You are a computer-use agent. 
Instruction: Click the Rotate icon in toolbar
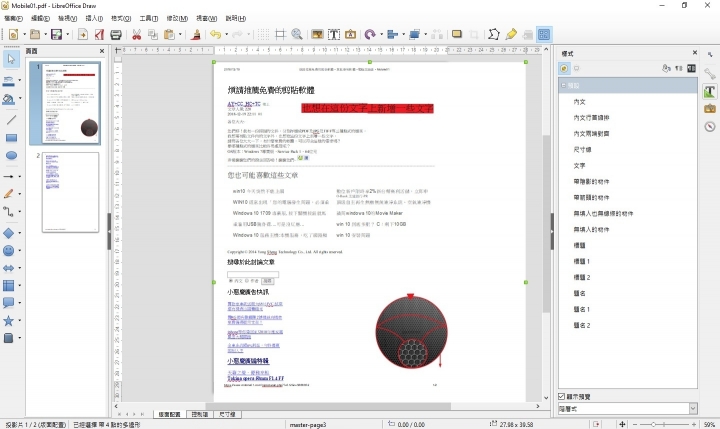tap(370, 34)
